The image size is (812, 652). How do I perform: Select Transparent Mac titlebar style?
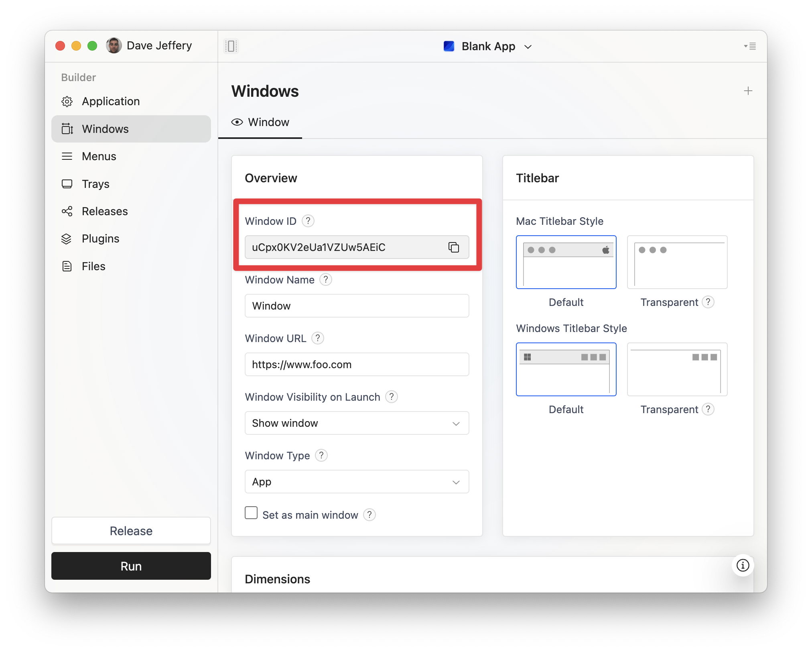coord(677,262)
